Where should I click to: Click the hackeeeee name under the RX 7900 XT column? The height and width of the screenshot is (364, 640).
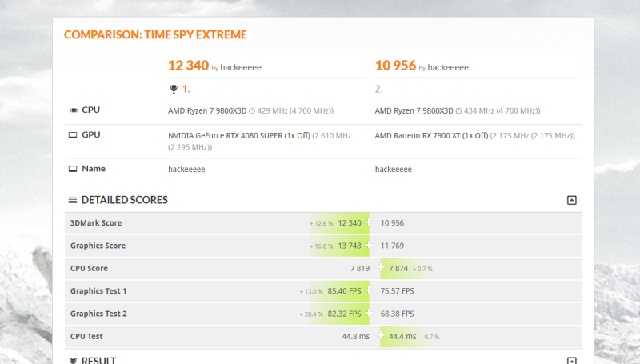(394, 170)
